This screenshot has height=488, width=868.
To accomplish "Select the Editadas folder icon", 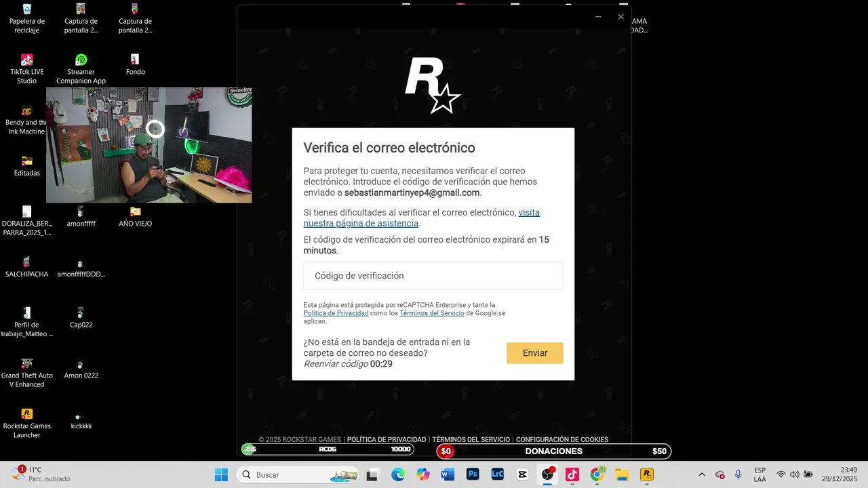I will coord(27,166).
